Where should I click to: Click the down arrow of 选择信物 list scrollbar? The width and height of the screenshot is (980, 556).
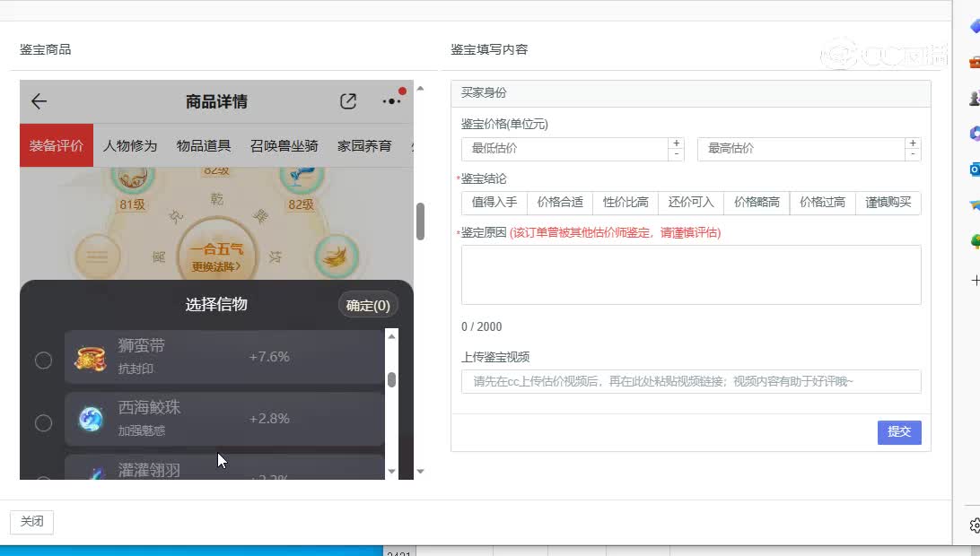[x=392, y=472]
